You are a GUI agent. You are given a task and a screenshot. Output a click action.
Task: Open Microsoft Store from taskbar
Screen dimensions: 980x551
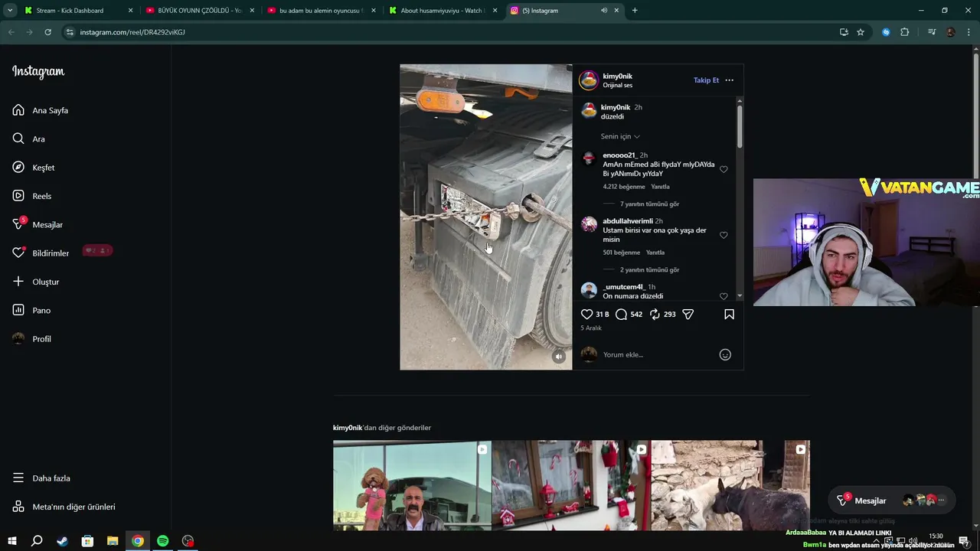pos(87,541)
